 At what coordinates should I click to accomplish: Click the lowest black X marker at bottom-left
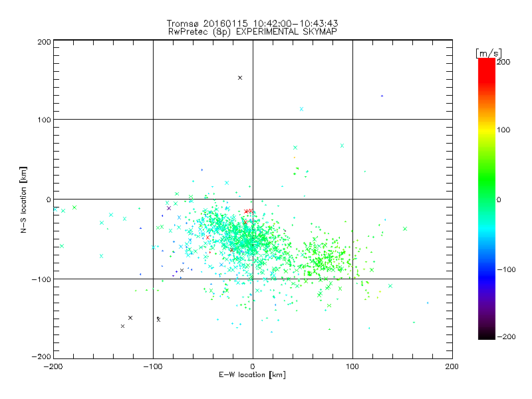click(x=122, y=326)
